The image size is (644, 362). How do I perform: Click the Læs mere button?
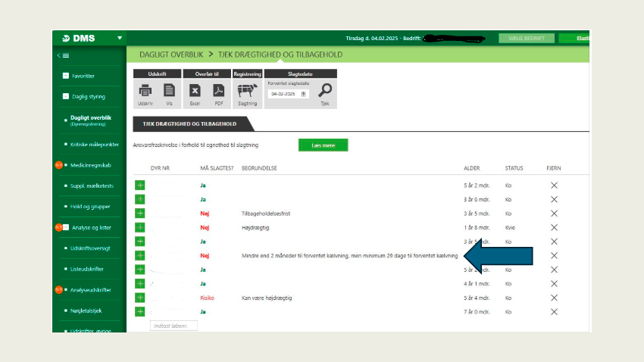tap(323, 145)
